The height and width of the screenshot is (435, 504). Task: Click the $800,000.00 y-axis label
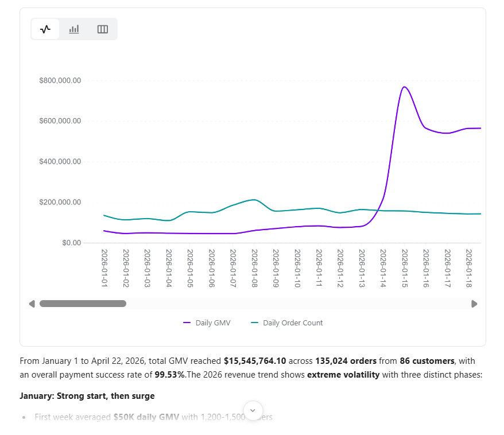[60, 81]
